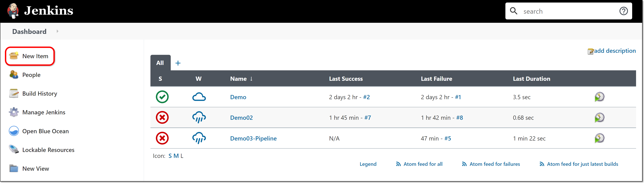Open the People page
Screen dimensions: 644x183
[x=31, y=75]
